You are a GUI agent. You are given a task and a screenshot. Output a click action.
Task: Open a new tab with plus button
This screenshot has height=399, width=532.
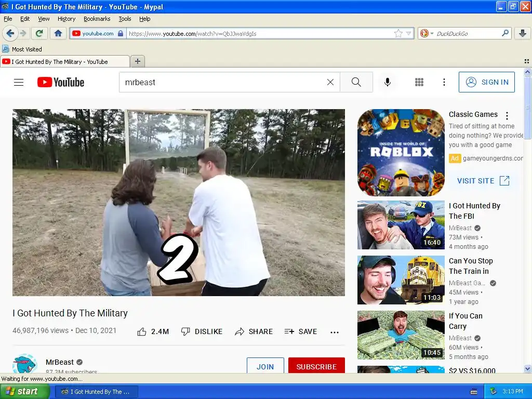pos(137,61)
